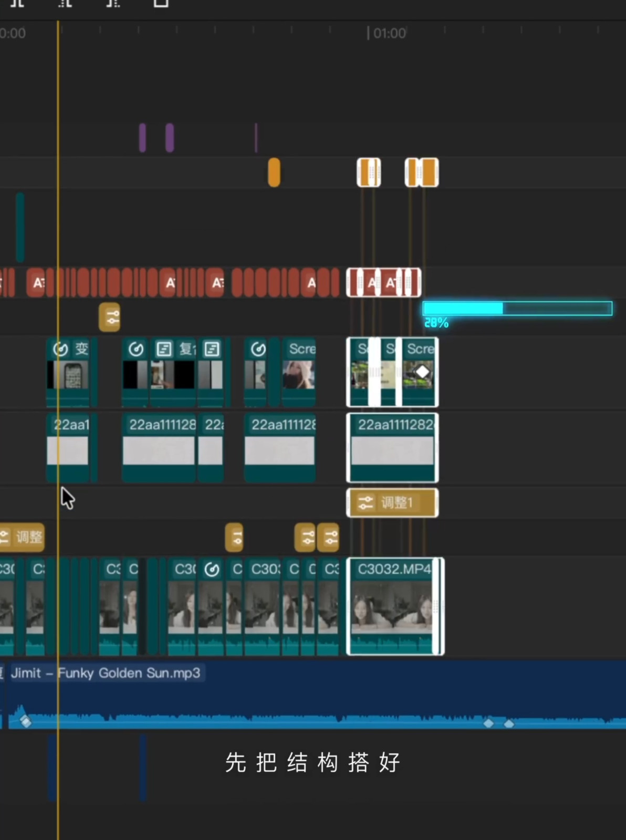The height and width of the screenshot is (840, 626).
Task: Click the 调整 adjustment clip at left edge
Action: click(x=22, y=537)
